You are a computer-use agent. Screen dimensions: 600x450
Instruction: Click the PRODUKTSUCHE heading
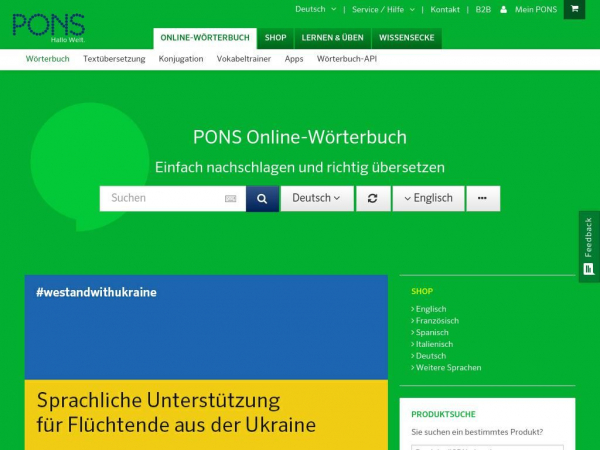(443, 414)
